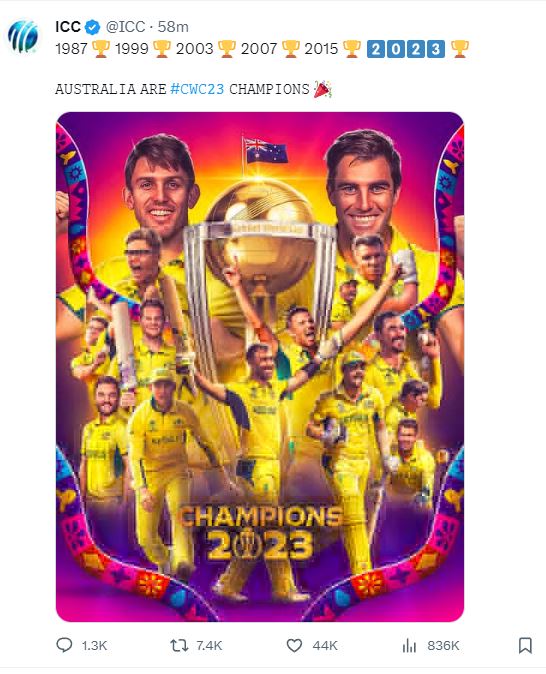Viewport: 546px width, 674px height.
Task: Click the party popper emoji
Action: coord(322,89)
